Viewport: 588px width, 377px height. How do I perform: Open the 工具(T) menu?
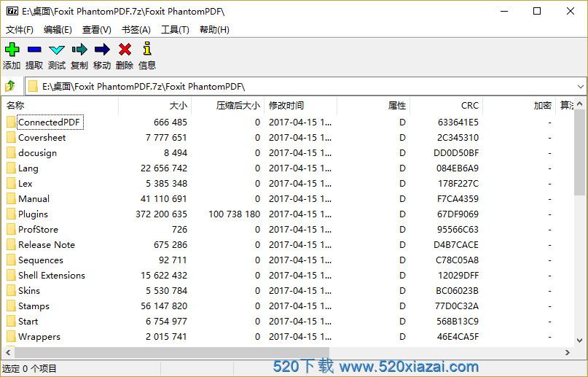point(175,30)
